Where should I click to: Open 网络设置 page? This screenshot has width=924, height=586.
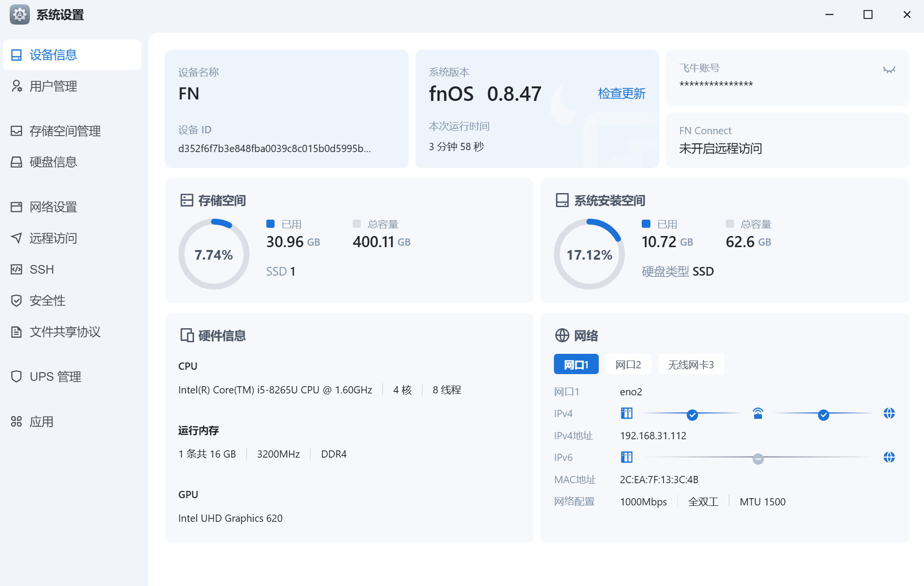pos(72,207)
